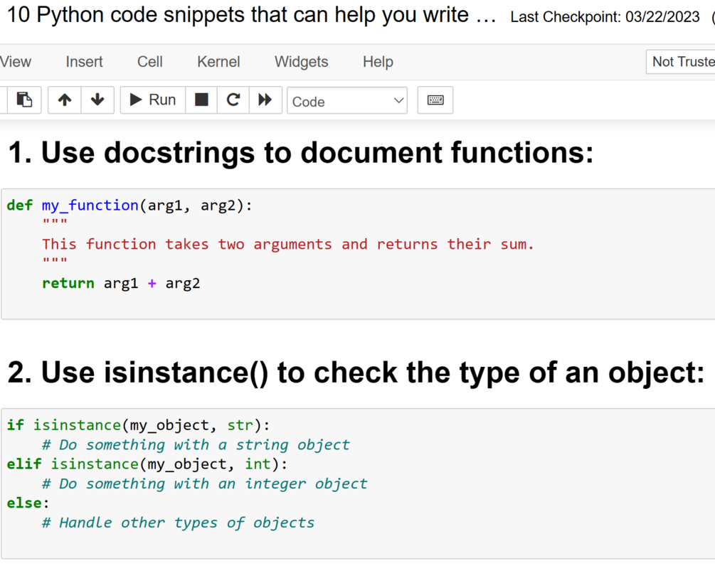Screen dimensions: 715x588
Task: Open the Insert menu
Action: (84, 62)
